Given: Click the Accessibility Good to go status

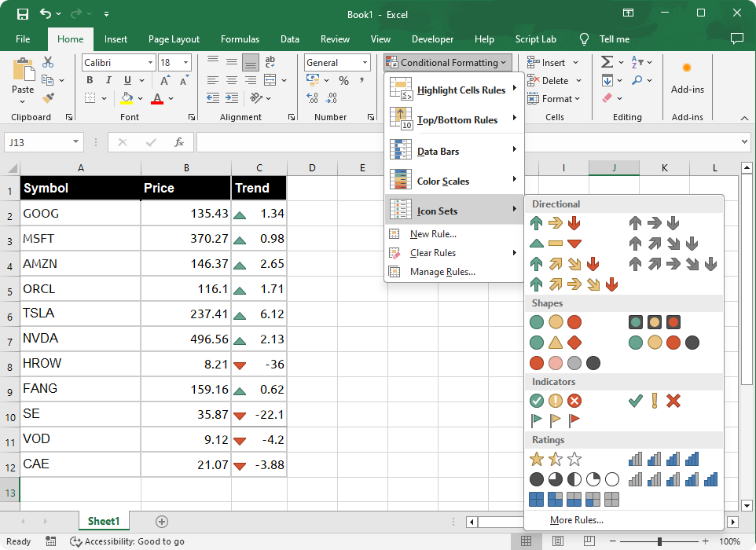Looking at the screenshot, I should [127, 541].
